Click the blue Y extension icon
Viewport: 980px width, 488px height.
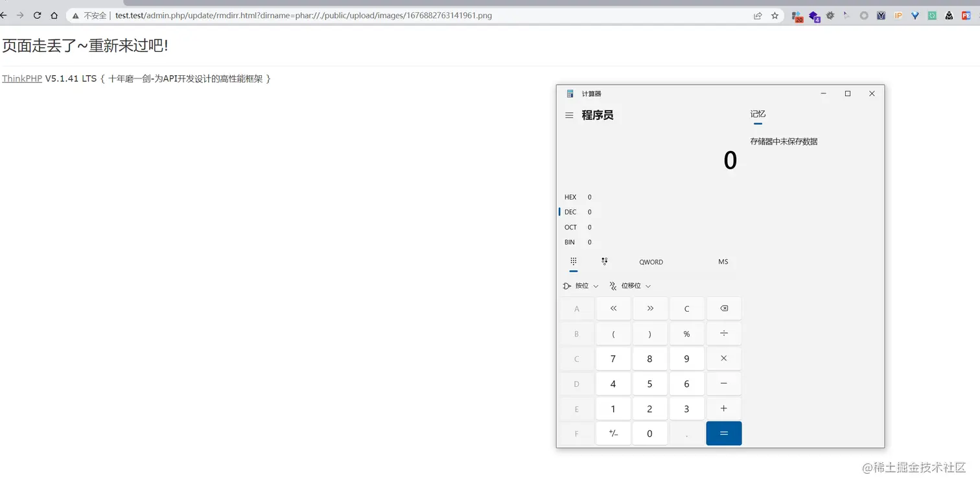[881, 16]
